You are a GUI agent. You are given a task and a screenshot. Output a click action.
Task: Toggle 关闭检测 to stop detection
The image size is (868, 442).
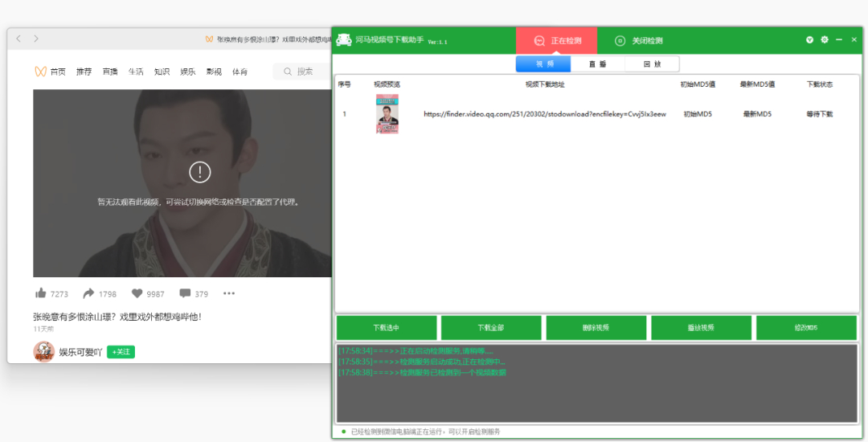pyautogui.click(x=638, y=40)
